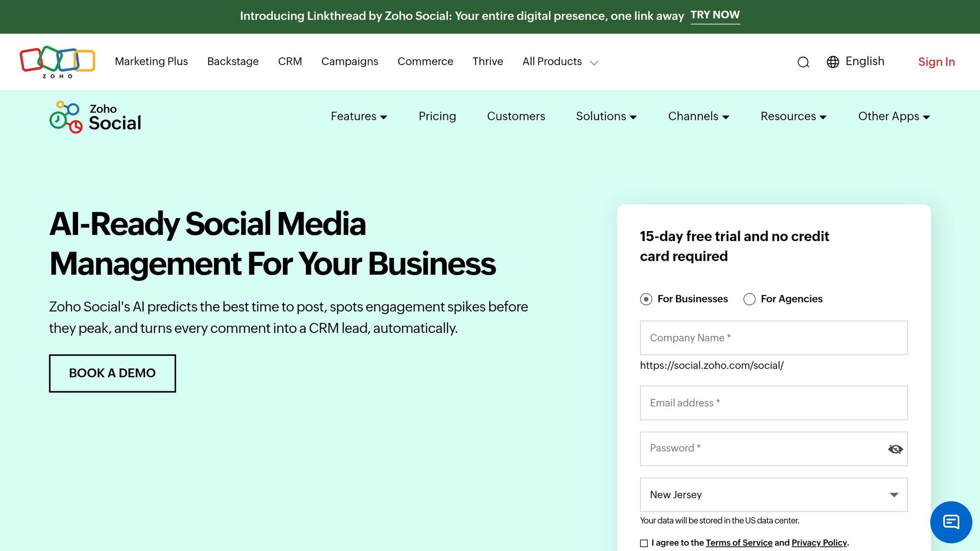
Task: Open the search magnifier icon
Action: [803, 62]
